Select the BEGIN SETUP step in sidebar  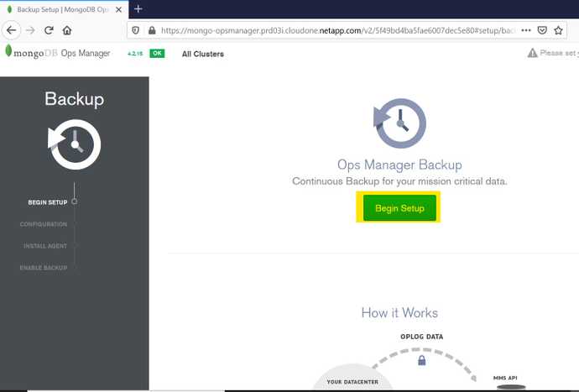click(48, 202)
